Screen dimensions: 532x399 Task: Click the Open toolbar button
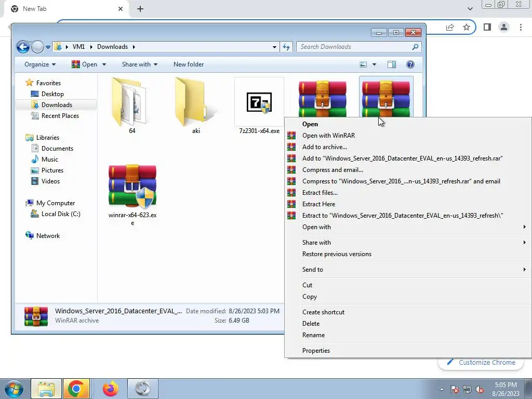(x=85, y=64)
